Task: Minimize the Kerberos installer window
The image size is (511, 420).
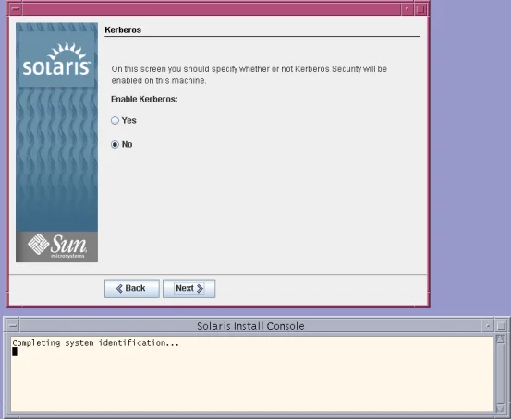Action: point(408,9)
